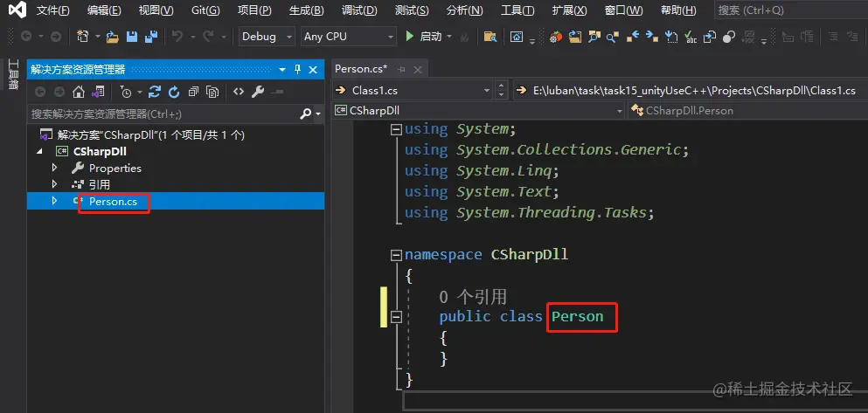Click the Save All double-disk icon
Image resolution: width=868 pixels, height=413 pixels.
[x=151, y=37]
